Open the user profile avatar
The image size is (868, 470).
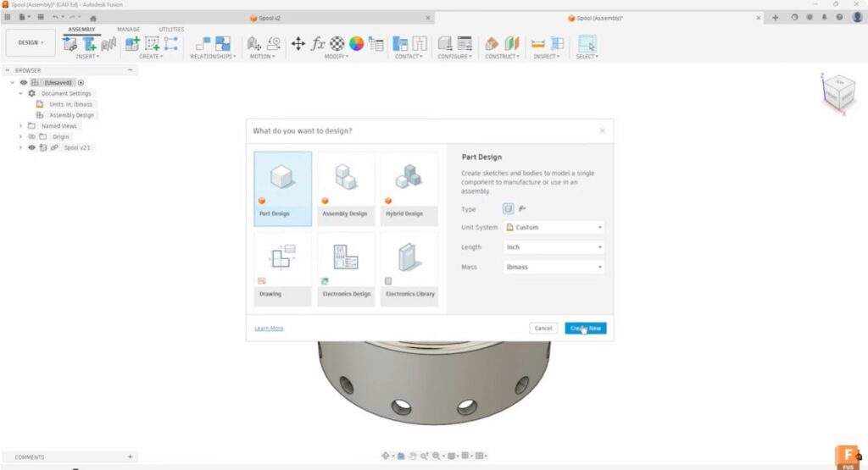click(x=858, y=17)
